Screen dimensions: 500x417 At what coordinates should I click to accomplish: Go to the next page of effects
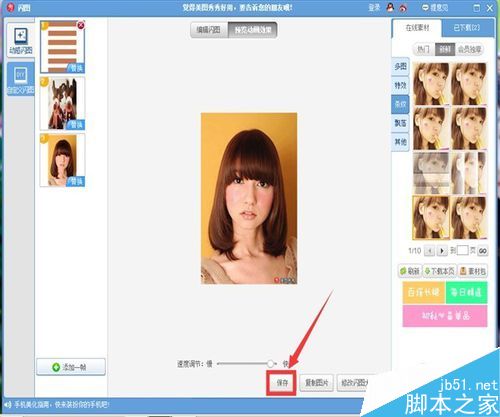point(442,251)
